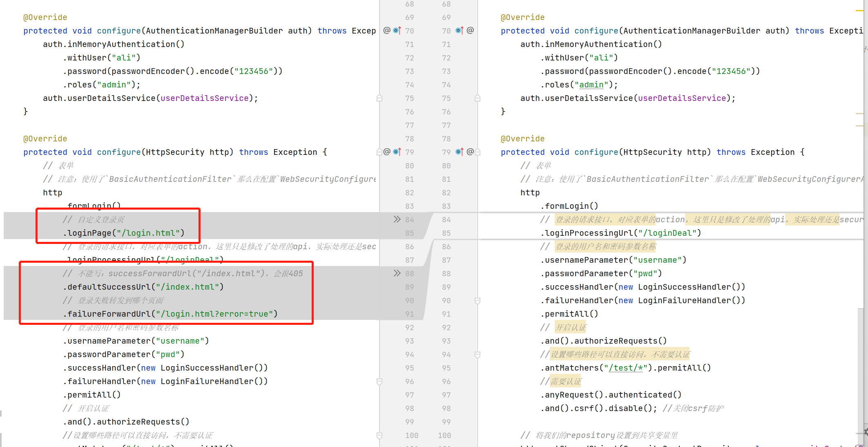Screen dimensions: 868x447
Task: Click the stripe mark next to right line 77
Action: coord(859,126)
